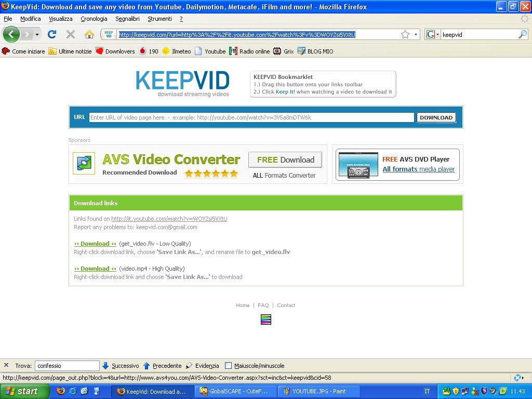The image size is (532, 399).
Task: Open the address bar URL history dropdown
Action: [x=416, y=34]
